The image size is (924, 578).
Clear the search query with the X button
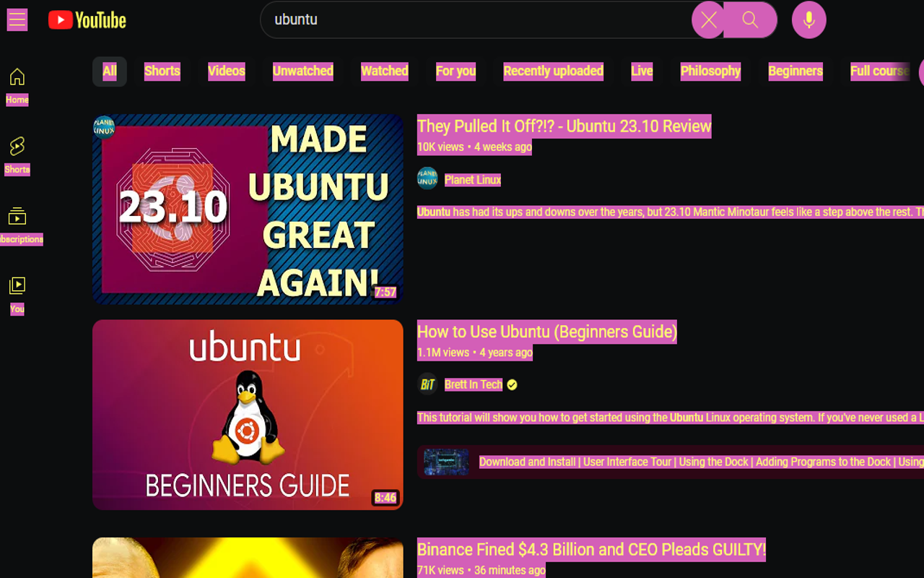[x=709, y=20]
